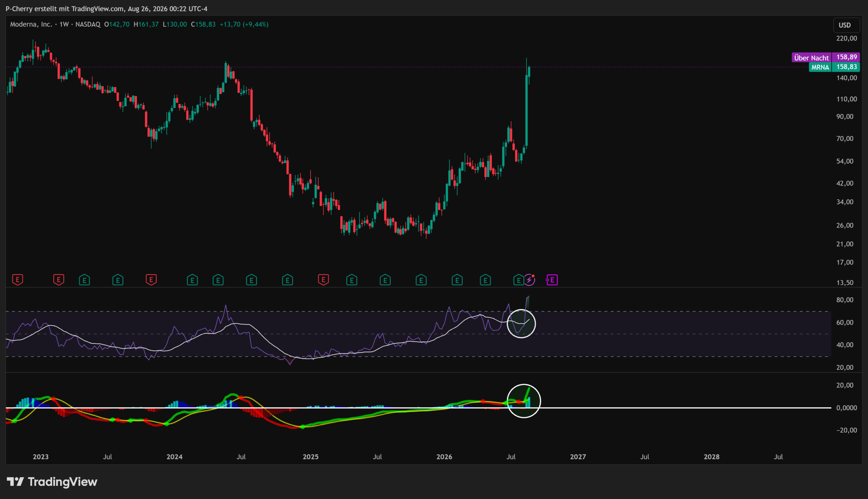Screen dimensions: 868x499
Task: Click the P-Cherry TradingView.com attribution header
Action: pyautogui.click(x=106, y=8)
